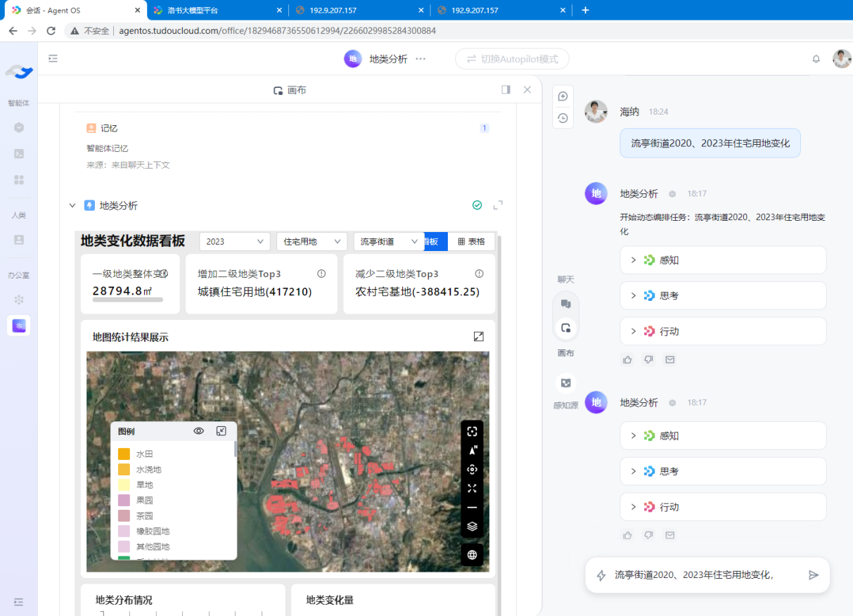The width and height of the screenshot is (853, 616).
Task: Click the minus tool in map toolbar
Action: click(472, 507)
